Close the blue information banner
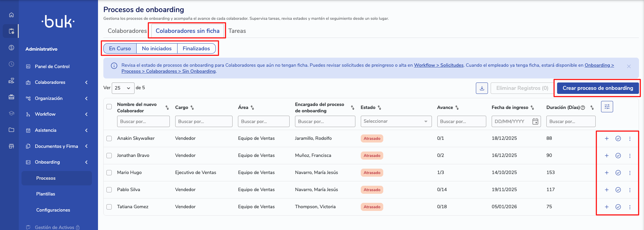 click(629, 67)
